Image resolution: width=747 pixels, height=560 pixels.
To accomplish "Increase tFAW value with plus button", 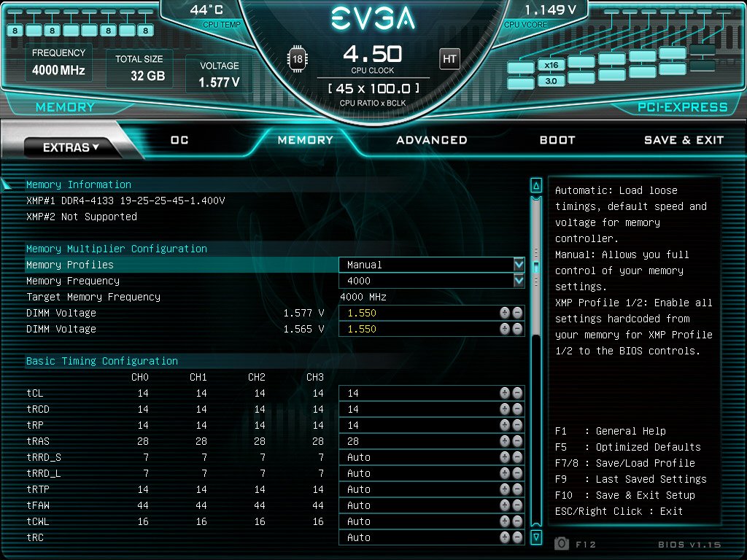I will click(505, 505).
